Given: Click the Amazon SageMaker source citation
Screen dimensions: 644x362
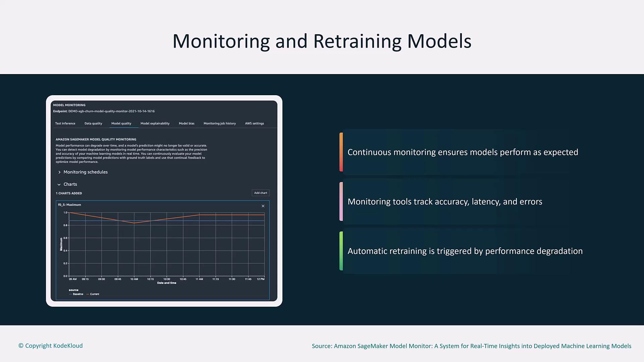Looking at the screenshot, I should coord(471,346).
